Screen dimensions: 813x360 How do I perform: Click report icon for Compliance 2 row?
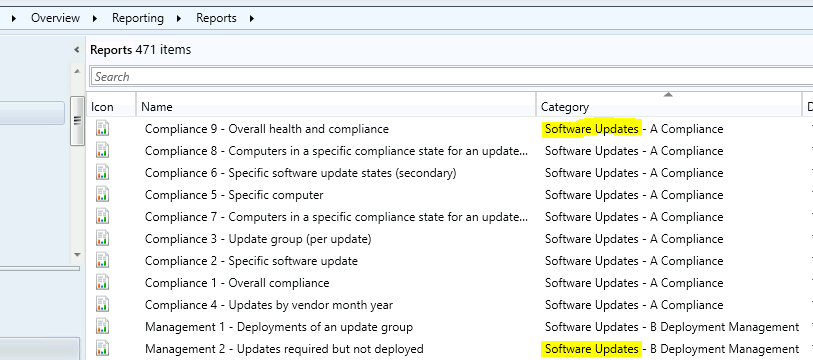(x=103, y=260)
